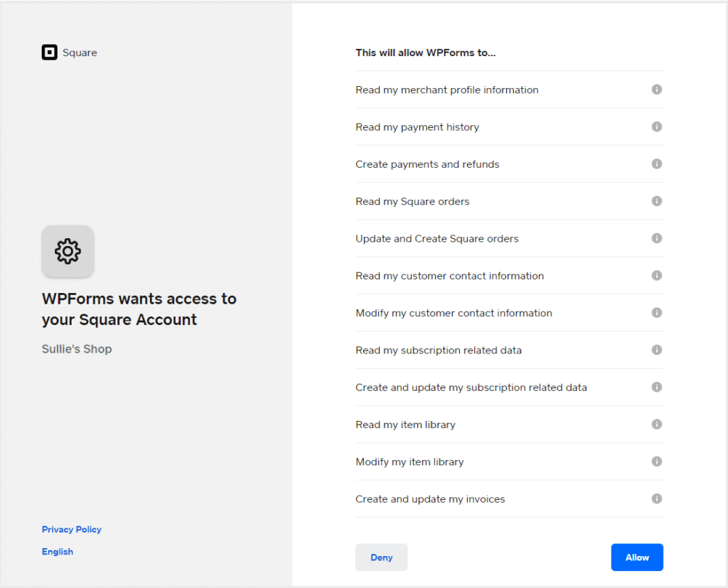Open info for modify item library permission

pyautogui.click(x=656, y=461)
